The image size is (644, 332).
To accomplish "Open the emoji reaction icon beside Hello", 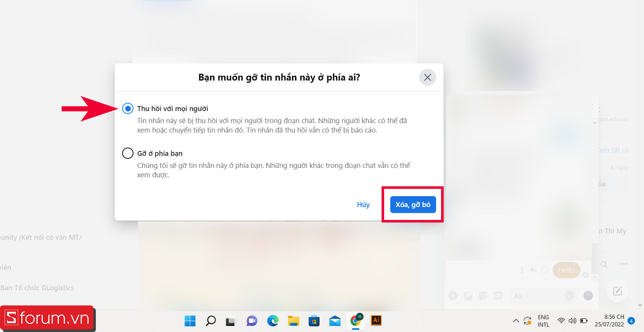I will [x=544, y=270].
